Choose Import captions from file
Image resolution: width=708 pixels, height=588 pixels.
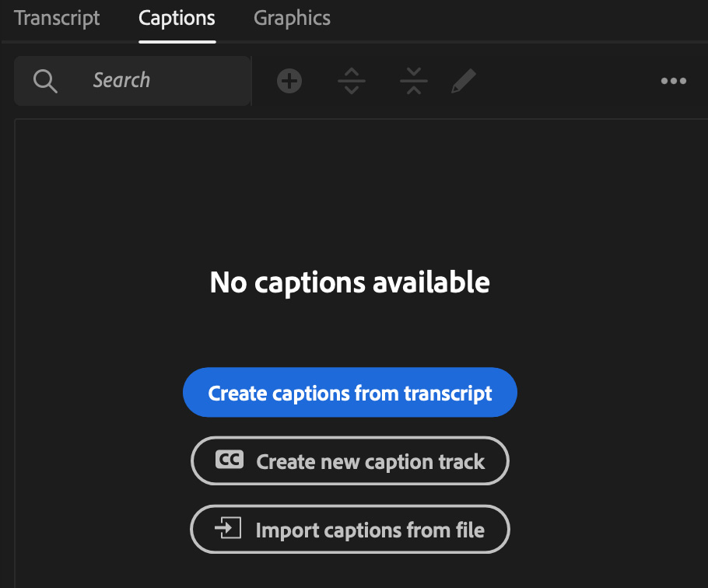pyautogui.click(x=349, y=530)
